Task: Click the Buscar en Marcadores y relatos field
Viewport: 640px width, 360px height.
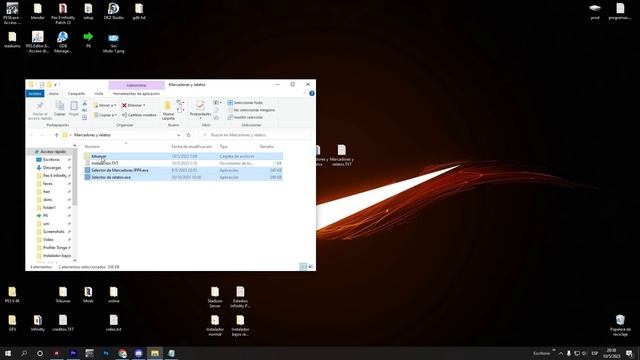Action: coord(255,135)
